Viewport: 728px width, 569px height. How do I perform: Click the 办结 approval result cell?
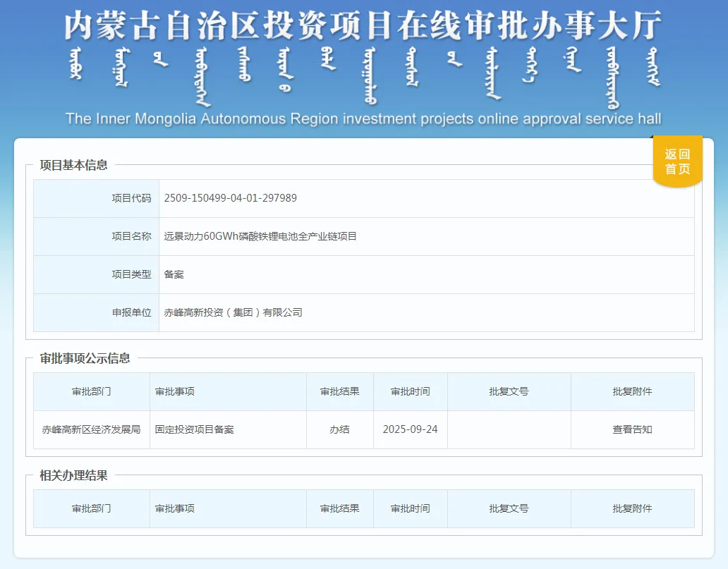point(340,430)
